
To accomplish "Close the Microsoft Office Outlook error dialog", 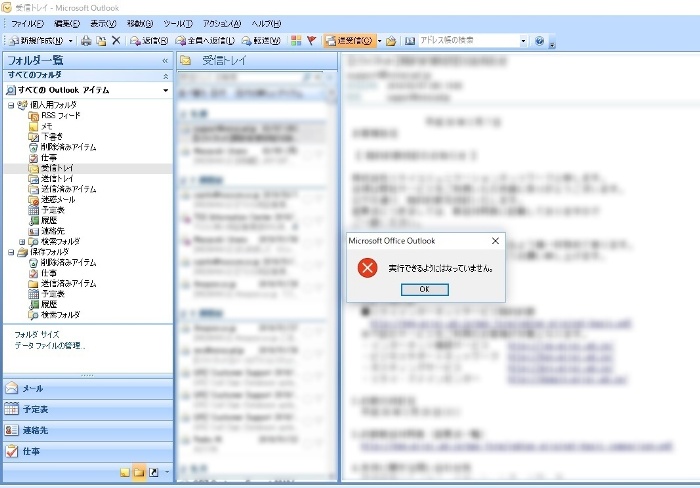I will [495, 241].
